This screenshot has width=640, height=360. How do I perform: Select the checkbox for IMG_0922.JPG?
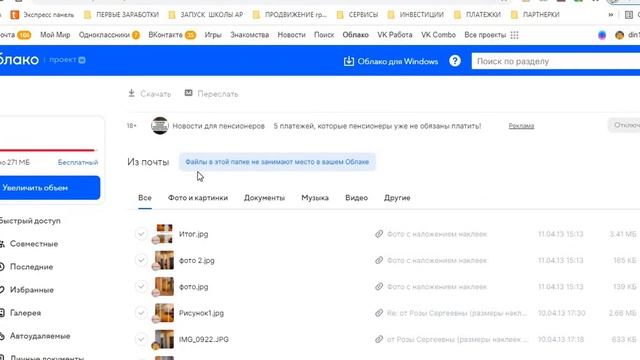(x=141, y=339)
